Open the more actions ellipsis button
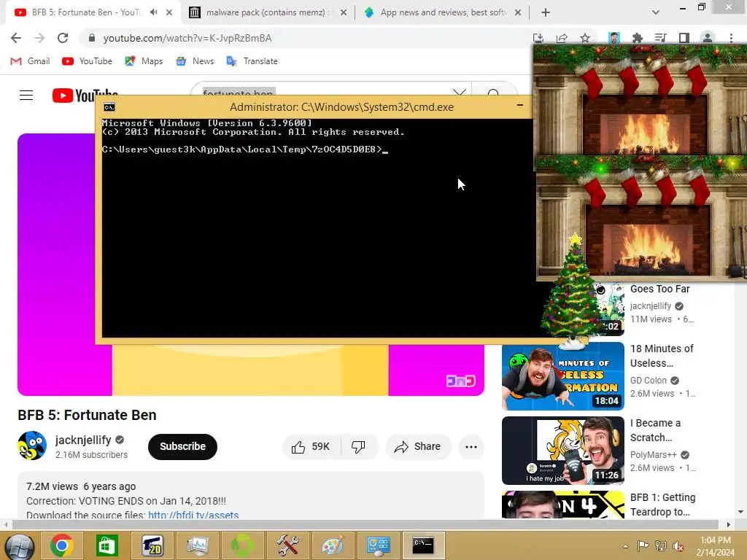The width and height of the screenshot is (747, 560). tap(471, 447)
